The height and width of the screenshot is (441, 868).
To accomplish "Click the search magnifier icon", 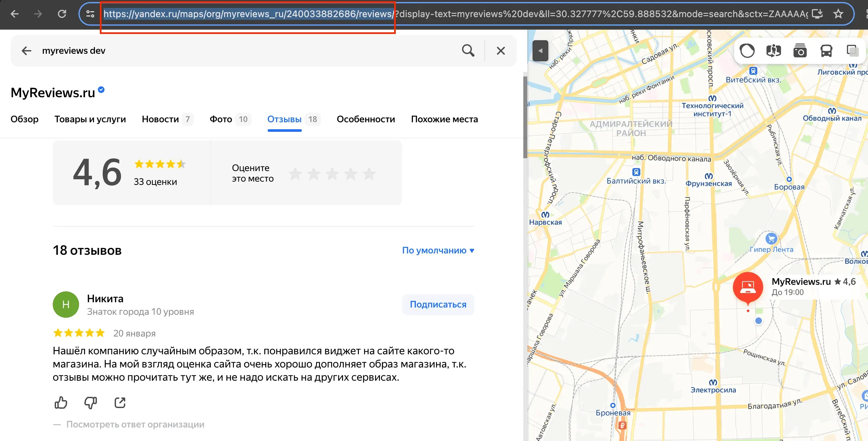I will (468, 50).
